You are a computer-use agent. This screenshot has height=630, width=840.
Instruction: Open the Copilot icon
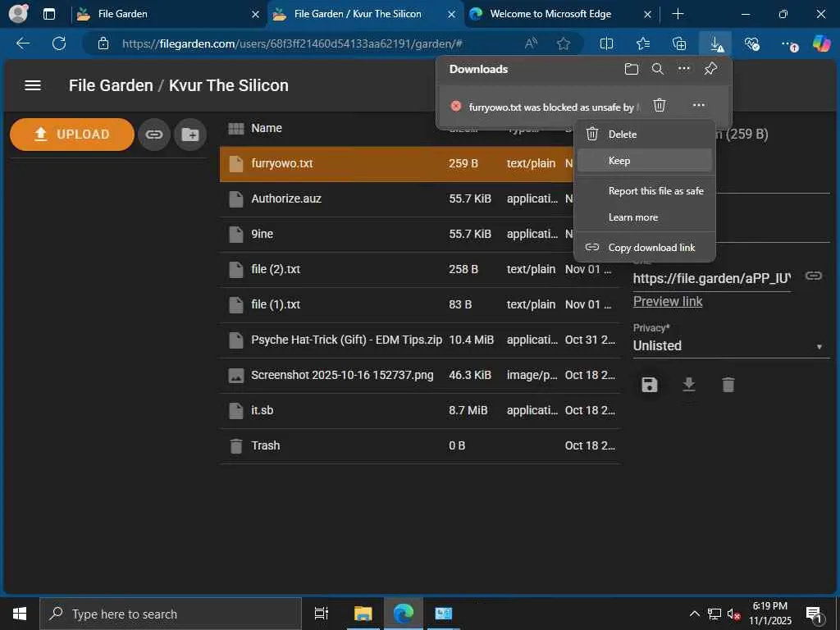[x=821, y=43]
